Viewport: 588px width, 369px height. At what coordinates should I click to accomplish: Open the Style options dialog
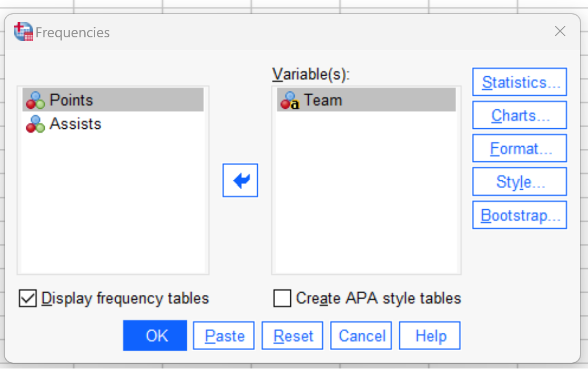[x=519, y=181]
